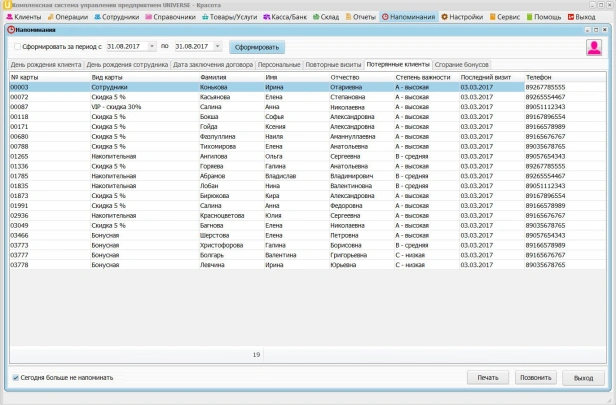The image size is (616, 405).
Task: Click the pink user profile icon
Action: [594, 48]
